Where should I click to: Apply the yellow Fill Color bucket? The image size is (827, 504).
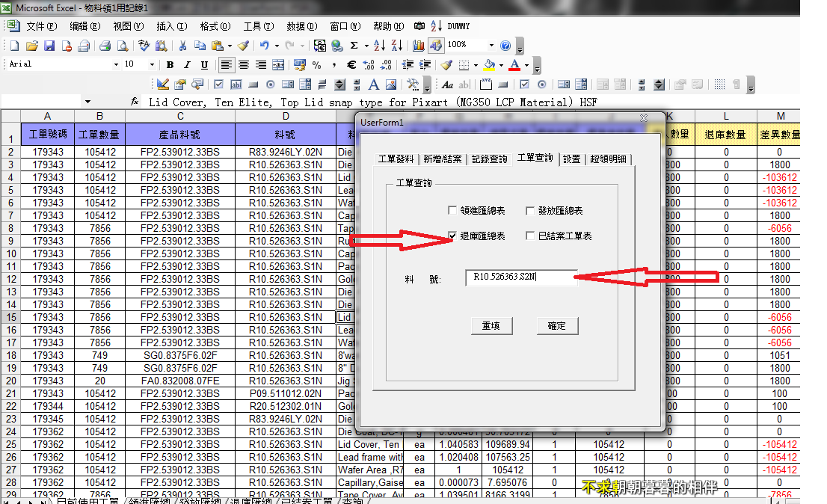489,65
